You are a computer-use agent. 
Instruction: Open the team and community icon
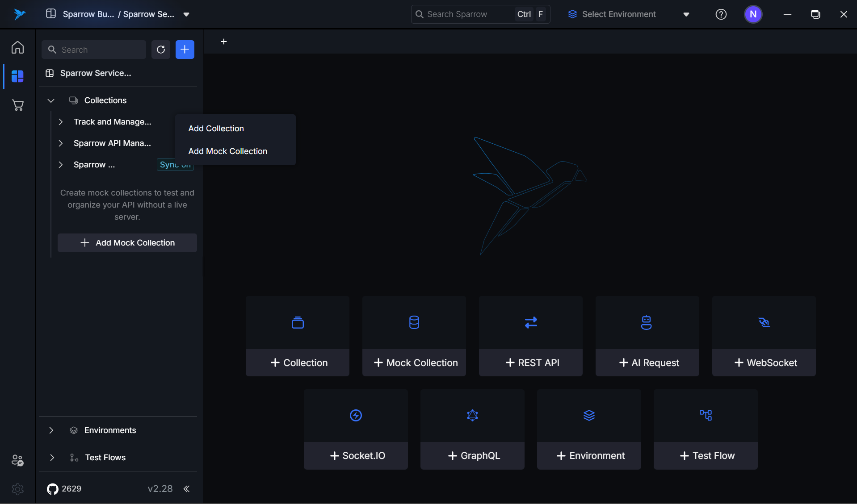point(17,460)
